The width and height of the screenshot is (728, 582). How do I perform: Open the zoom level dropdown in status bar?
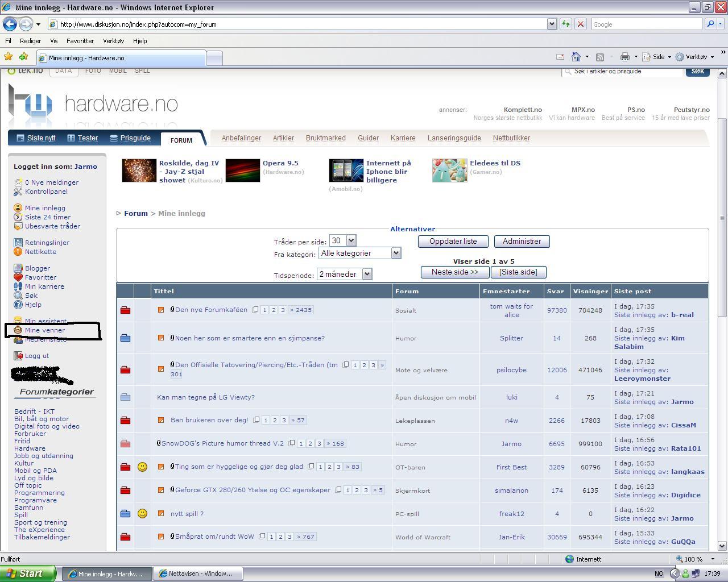click(x=712, y=559)
